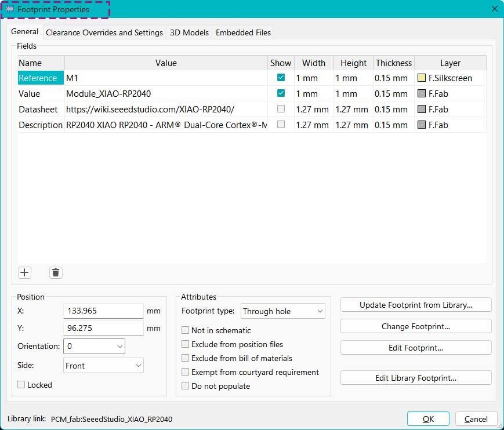Click Width cell in Reference row

[314, 78]
